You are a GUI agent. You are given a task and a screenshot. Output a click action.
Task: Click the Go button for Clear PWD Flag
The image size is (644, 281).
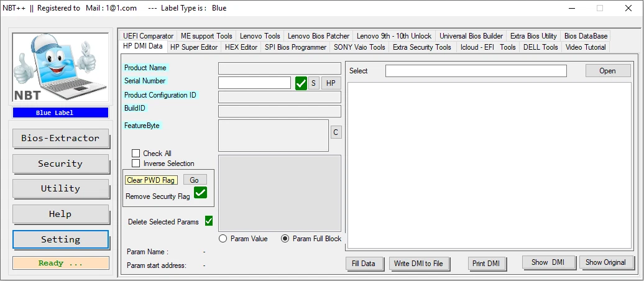point(195,180)
